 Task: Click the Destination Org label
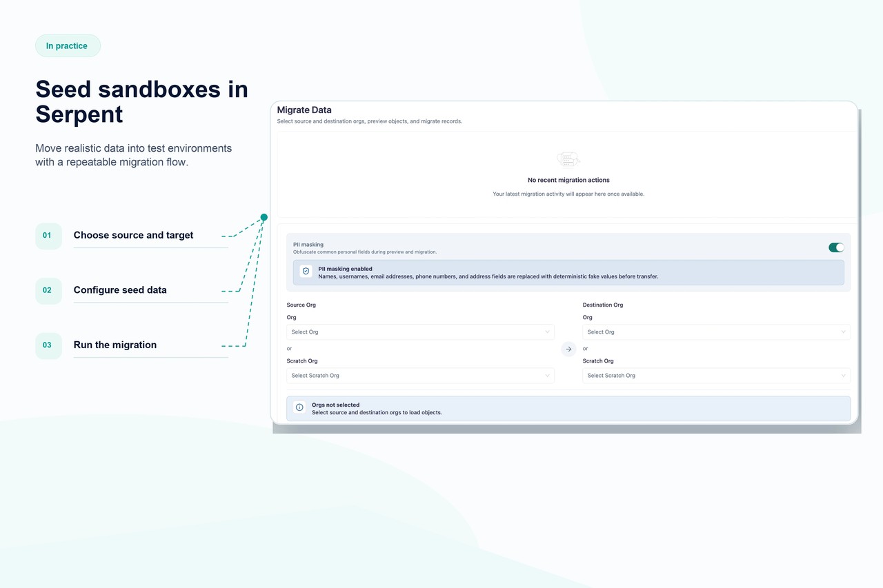[x=603, y=305]
